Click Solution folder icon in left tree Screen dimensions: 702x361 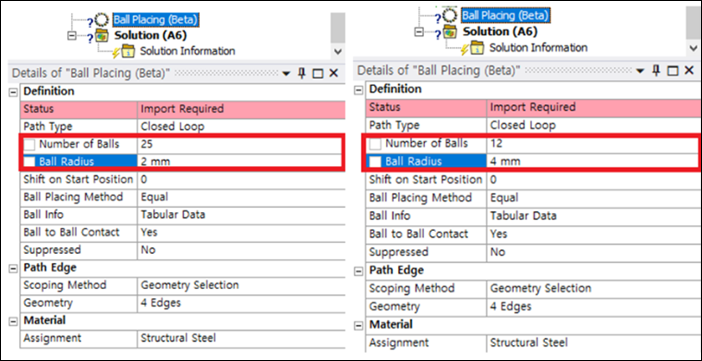[x=103, y=35]
